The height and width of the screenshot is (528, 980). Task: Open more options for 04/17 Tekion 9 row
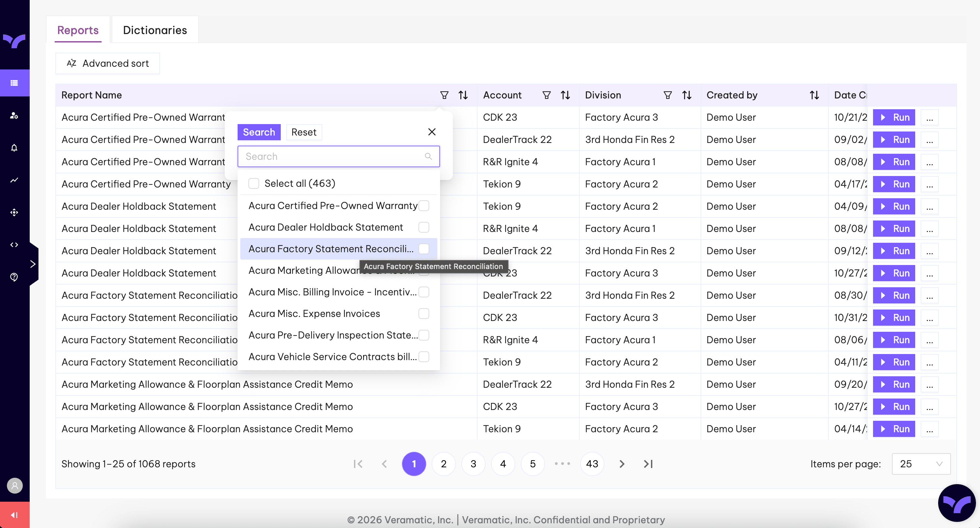pos(929,184)
